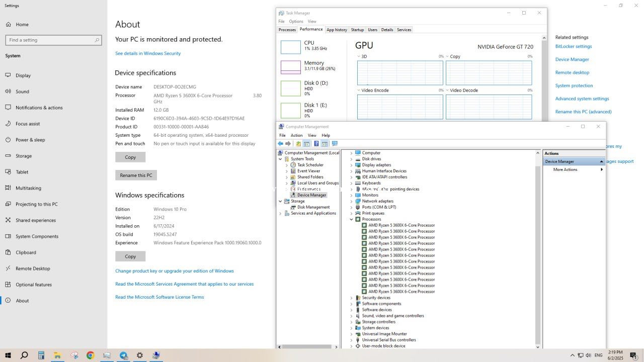Open Projecting to this PC icon
Viewport: 644px width, 362px height.
coord(8,204)
